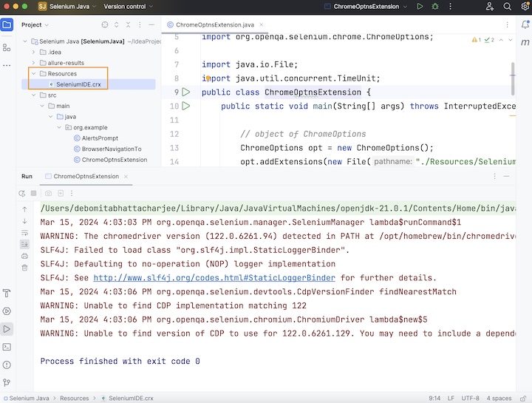Collapse the Selenium Java root node
This screenshot has height=403, width=532.
click(x=25, y=41)
